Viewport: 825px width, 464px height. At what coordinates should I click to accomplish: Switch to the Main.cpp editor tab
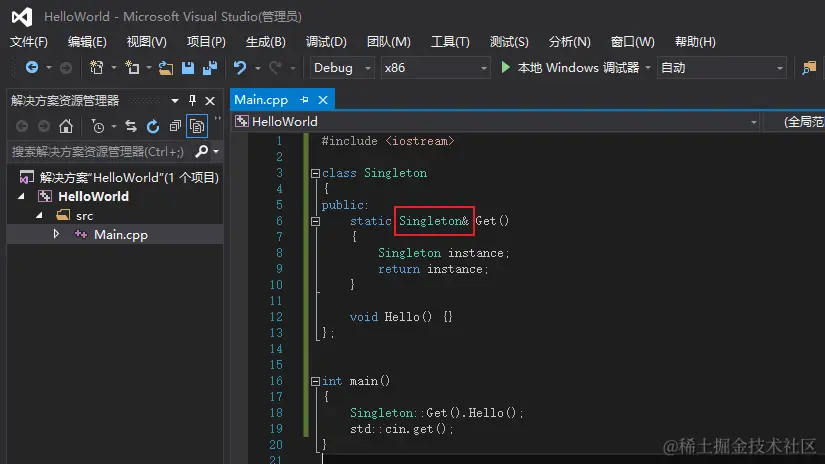tap(261, 99)
